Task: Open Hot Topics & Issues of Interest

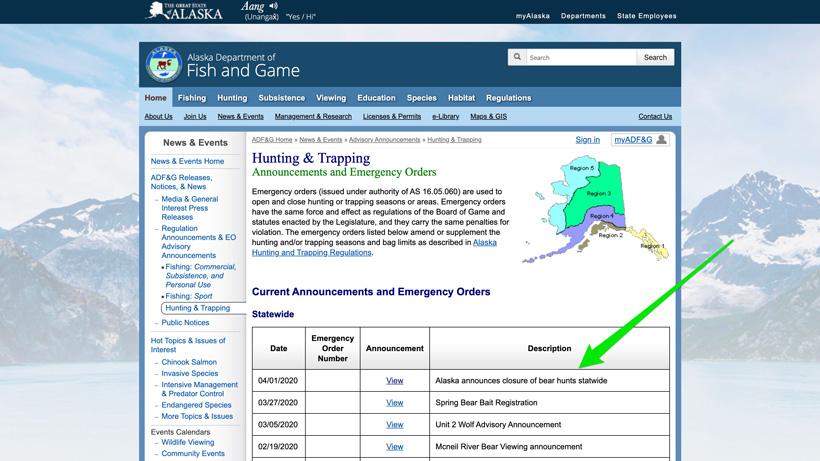Action: click(x=188, y=345)
